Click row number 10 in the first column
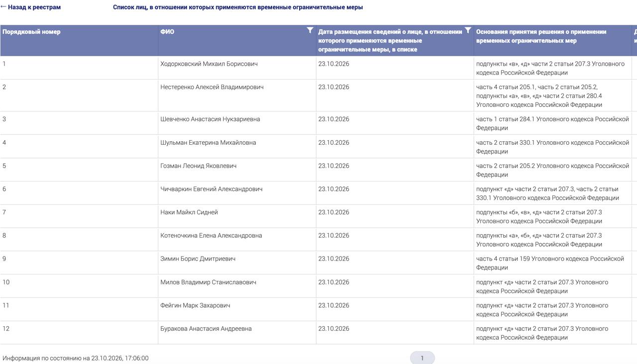This screenshot has height=364, width=637. tap(6, 282)
